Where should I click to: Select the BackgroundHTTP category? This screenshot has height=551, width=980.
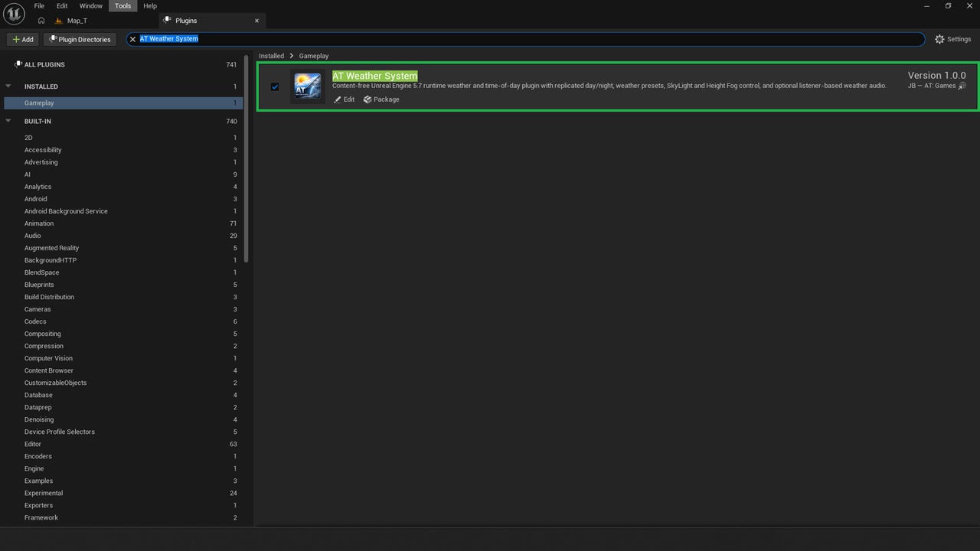122,260
